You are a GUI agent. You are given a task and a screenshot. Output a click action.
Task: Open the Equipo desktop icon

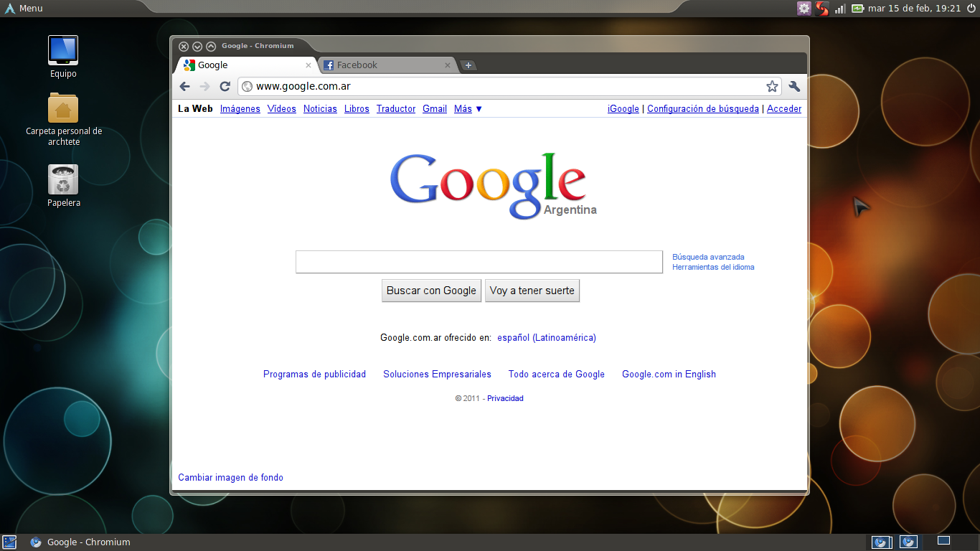(x=63, y=57)
